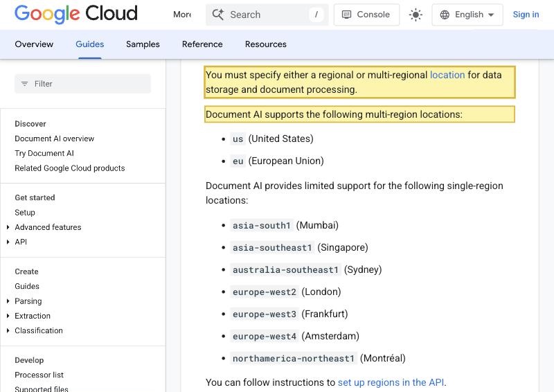Click the sidebar Filter field

point(82,84)
